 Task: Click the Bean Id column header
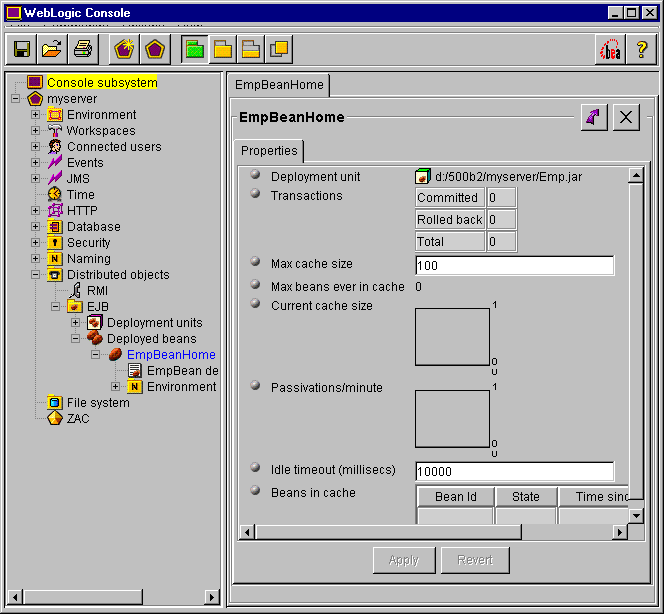click(x=456, y=496)
